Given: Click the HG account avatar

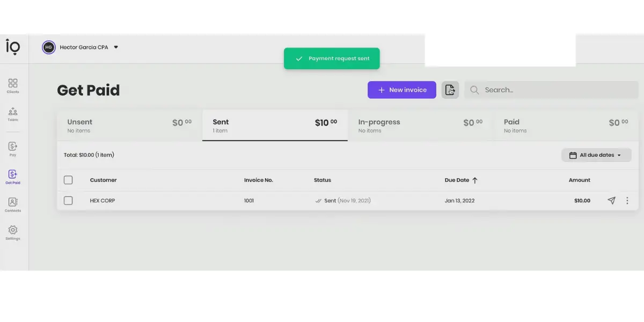Looking at the screenshot, I should click(49, 47).
